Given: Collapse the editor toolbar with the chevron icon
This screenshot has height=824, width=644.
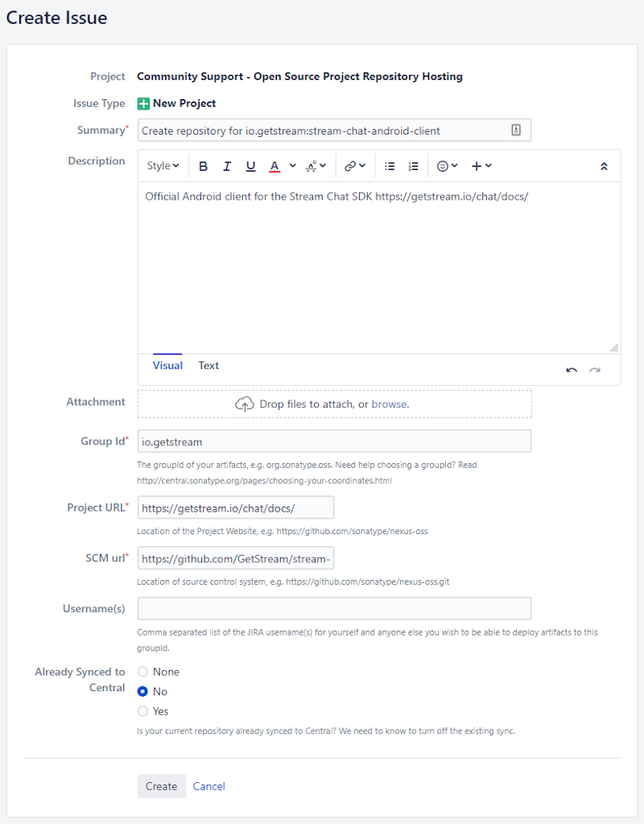Looking at the screenshot, I should (x=604, y=166).
